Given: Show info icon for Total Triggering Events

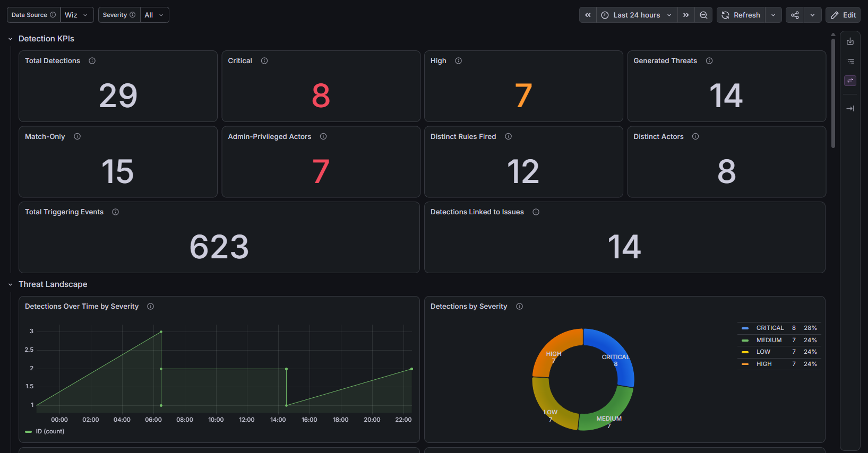Looking at the screenshot, I should click(116, 212).
